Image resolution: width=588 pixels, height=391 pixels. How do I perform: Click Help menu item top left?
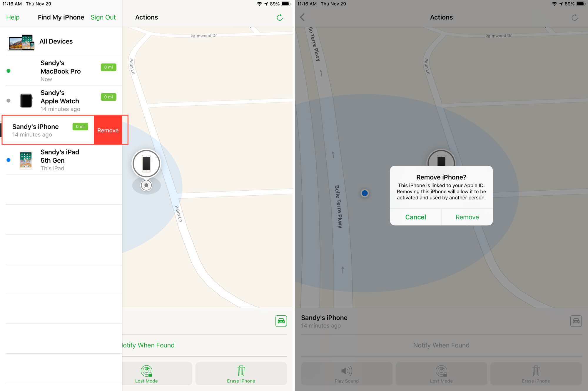tap(13, 17)
